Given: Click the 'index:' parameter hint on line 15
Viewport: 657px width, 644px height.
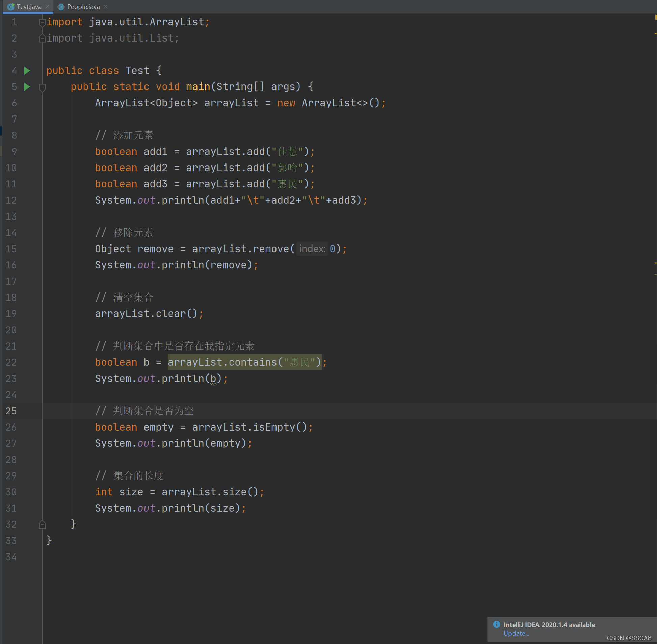Looking at the screenshot, I should pos(312,249).
